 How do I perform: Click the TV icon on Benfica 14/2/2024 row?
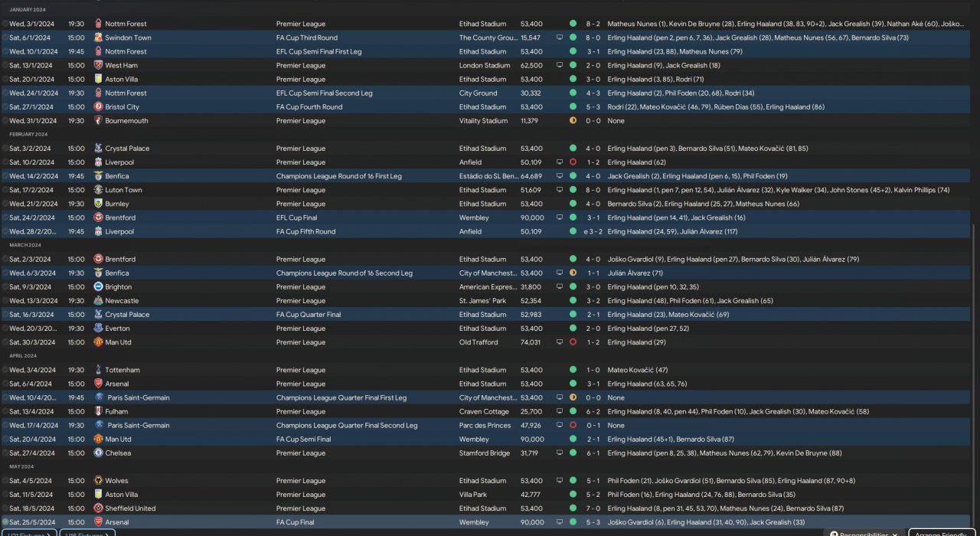click(x=560, y=176)
